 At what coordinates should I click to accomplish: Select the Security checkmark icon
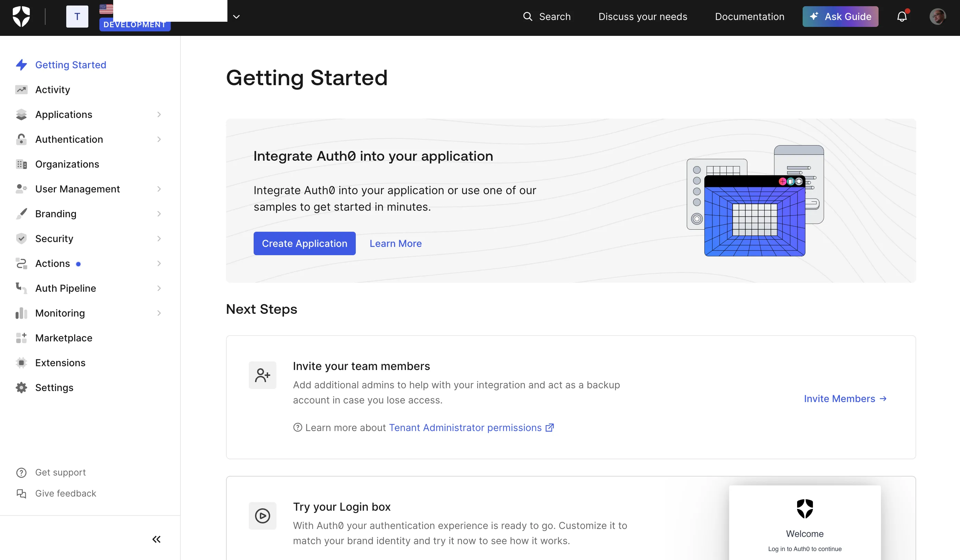[21, 238]
